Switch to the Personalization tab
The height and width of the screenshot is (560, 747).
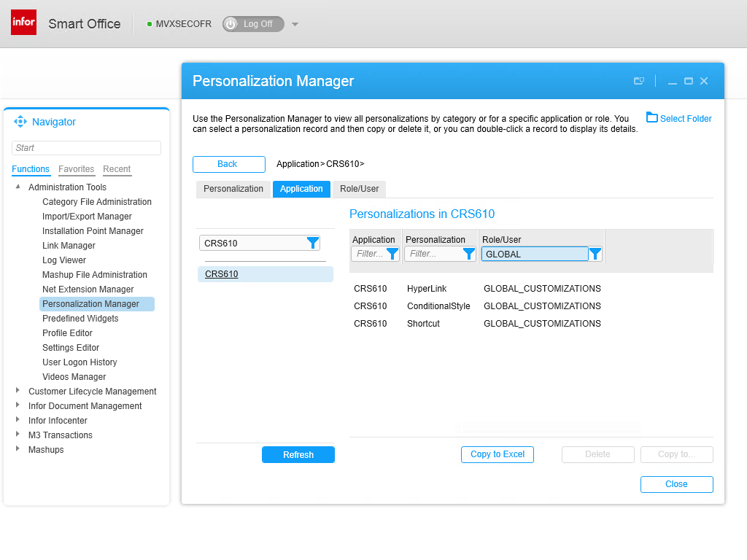[233, 189]
